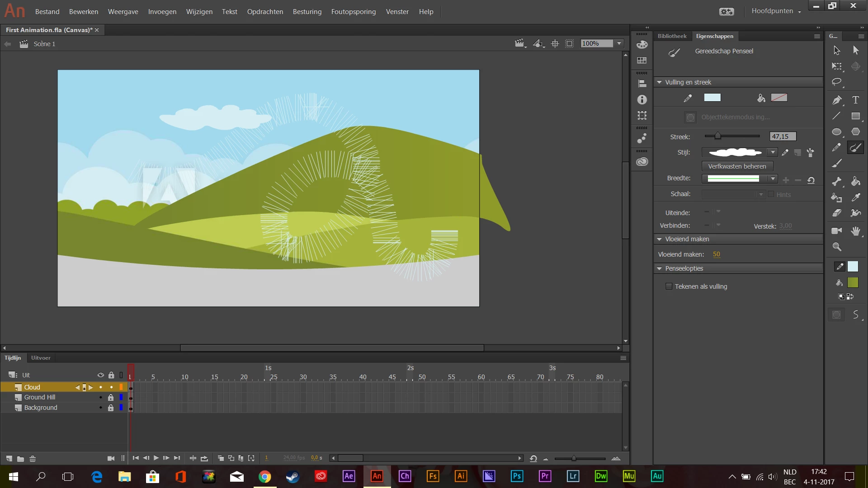Switch to the Bibliotheek tab
The height and width of the screenshot is (488, 868).
672,36
